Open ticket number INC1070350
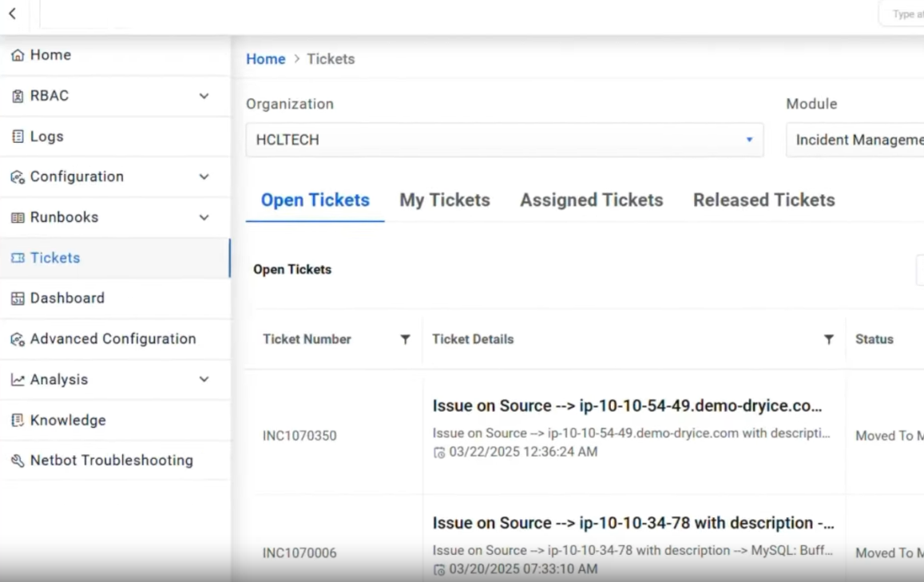The height and width of the screenshot is (582, 924). point(299,436)
